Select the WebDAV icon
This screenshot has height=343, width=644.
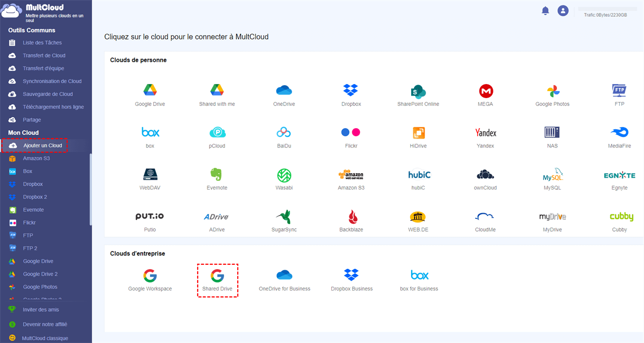[x=150, y=174]
